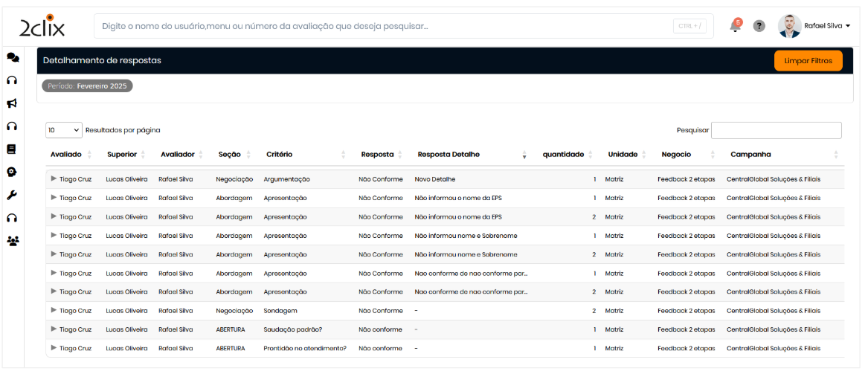Open the Rafael Silva user menu

click(826, 26)
